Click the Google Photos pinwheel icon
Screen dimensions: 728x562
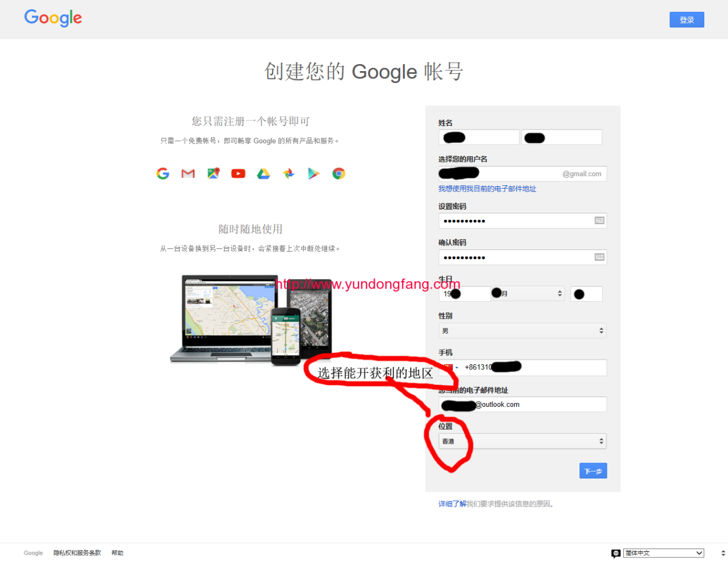point(288,174)
